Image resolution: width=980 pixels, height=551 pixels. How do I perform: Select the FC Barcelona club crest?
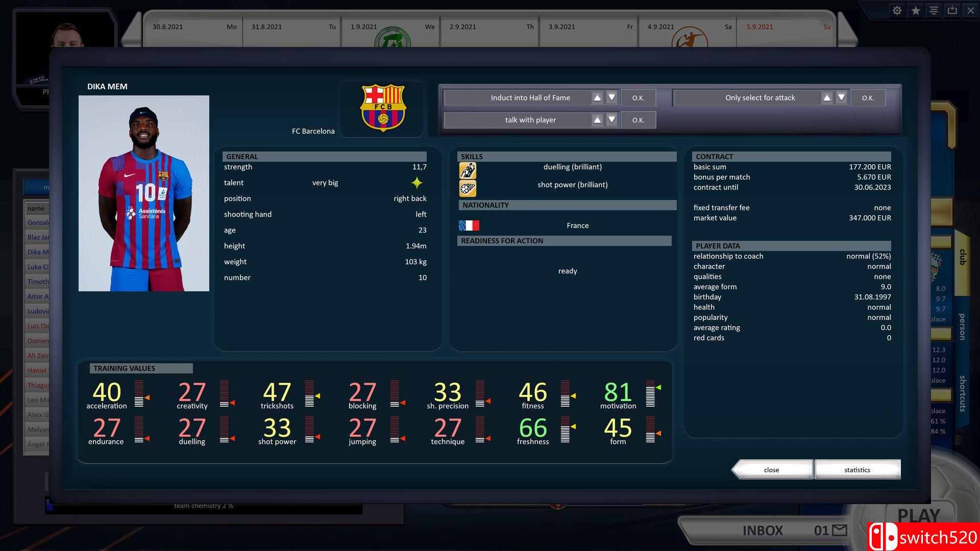click(x=381, y=108)
